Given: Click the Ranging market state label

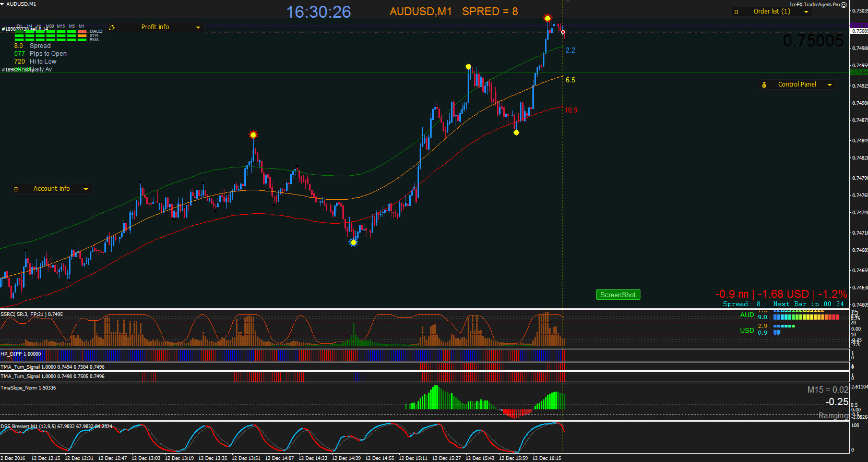Looking at the screenshot, I should pyautogui.click(x=834, y=416).
